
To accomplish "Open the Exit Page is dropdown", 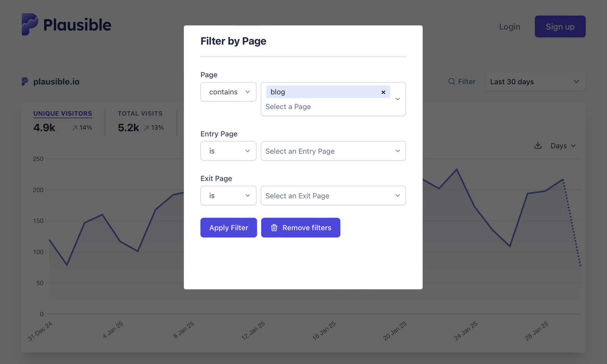I will tap(228, 195).
